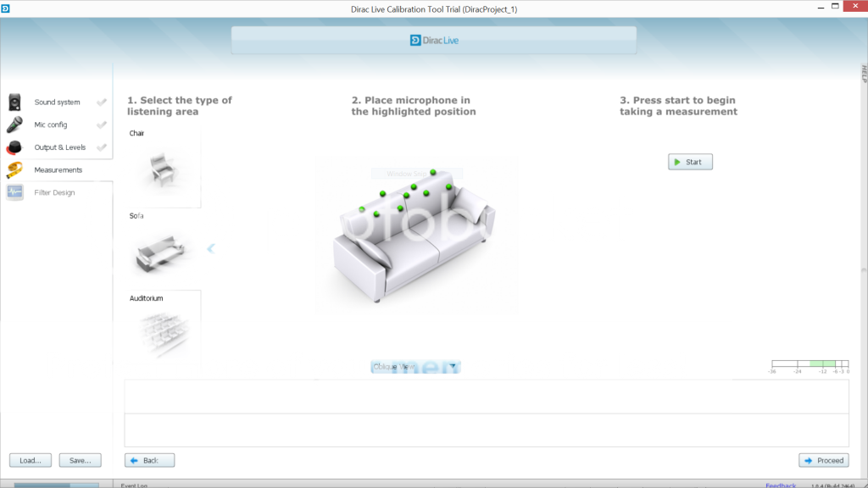
Task: Open the Oblique View dropdown
Action: point(415,367)
